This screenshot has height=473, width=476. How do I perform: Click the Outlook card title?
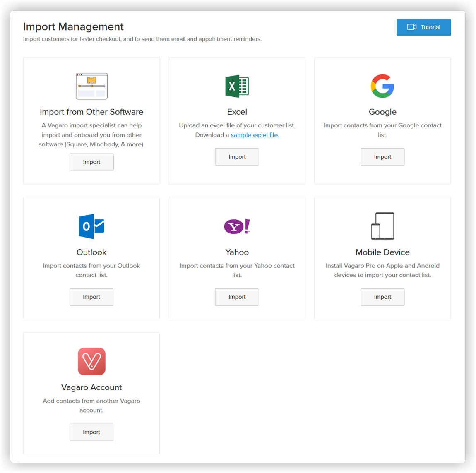click(x=91, y=252)
